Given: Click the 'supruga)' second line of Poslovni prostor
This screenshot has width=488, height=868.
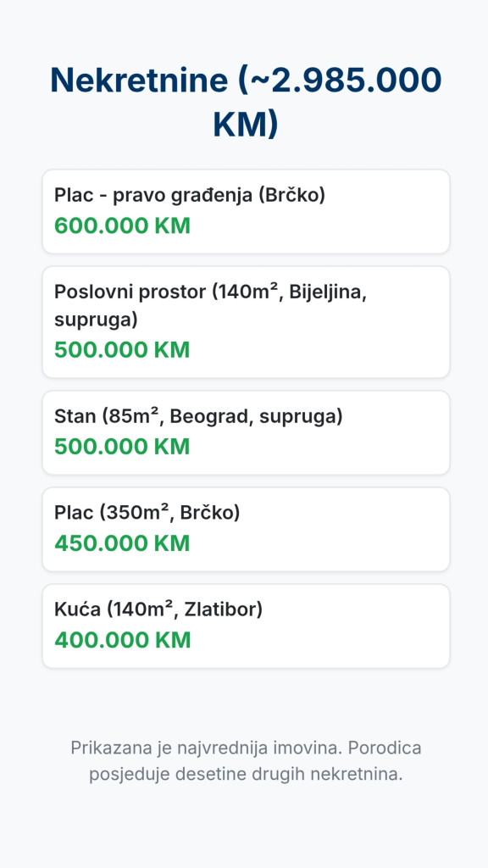Looking at the screenshot, I should pyautogui.click(x=96, y=320).
